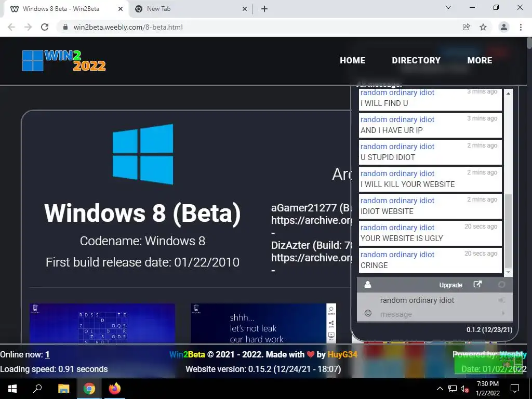The height and width of the screenshot is (399, 532).
Task: Open taskbar search magnifier
Action: tap(37, 389)
